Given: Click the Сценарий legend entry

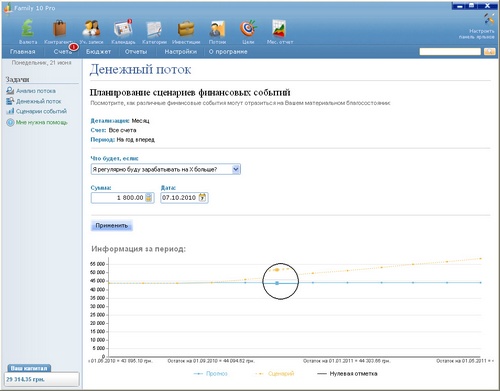Looking at the screenshot, I should coord(275,374).
